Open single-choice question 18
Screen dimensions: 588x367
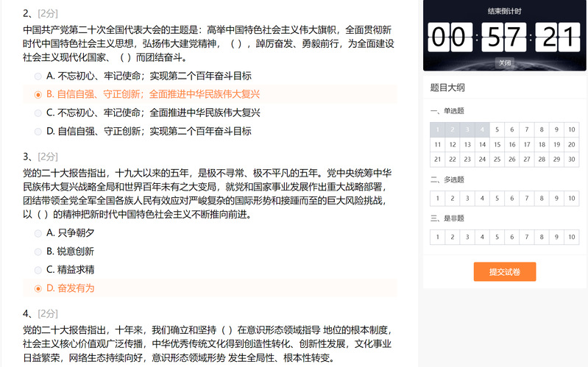tap(542, 145)
